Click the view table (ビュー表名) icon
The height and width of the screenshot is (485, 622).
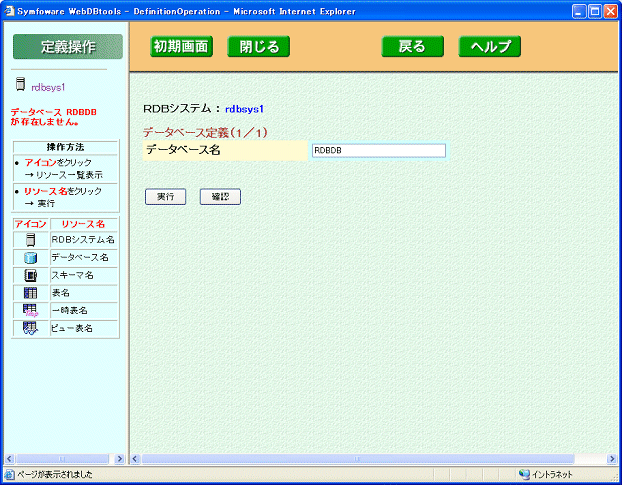30,328
